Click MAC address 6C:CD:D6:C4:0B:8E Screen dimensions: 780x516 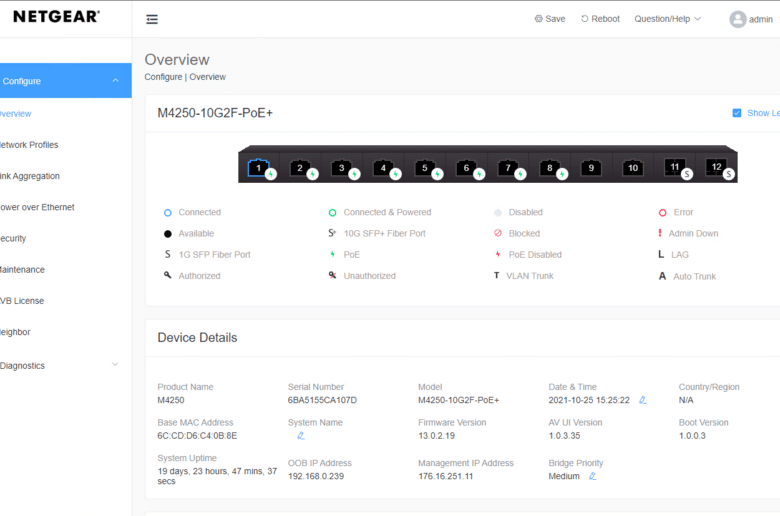click(197, 436)
